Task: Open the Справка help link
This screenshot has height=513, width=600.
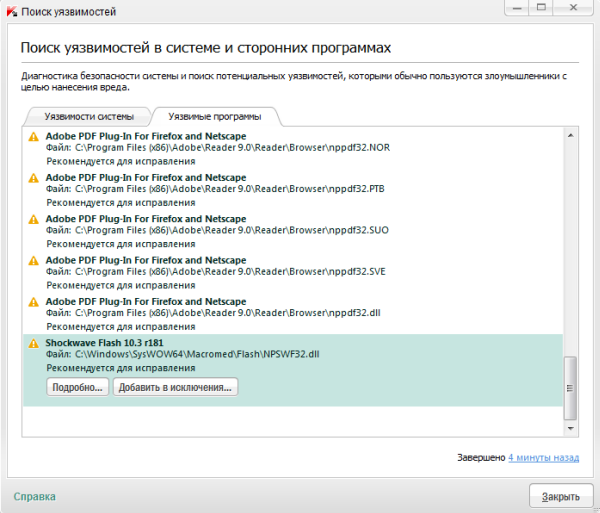Action: pos(34,497)
